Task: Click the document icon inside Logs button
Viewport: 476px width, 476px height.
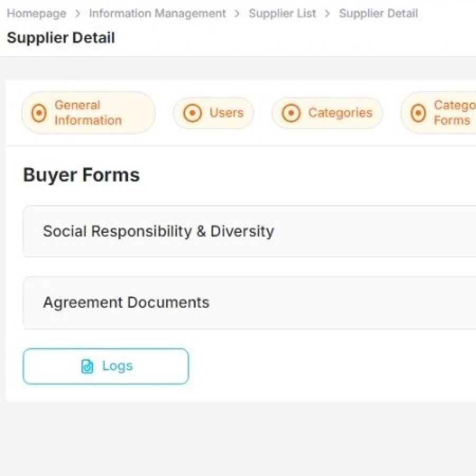Action: click(x=87, y=366)
